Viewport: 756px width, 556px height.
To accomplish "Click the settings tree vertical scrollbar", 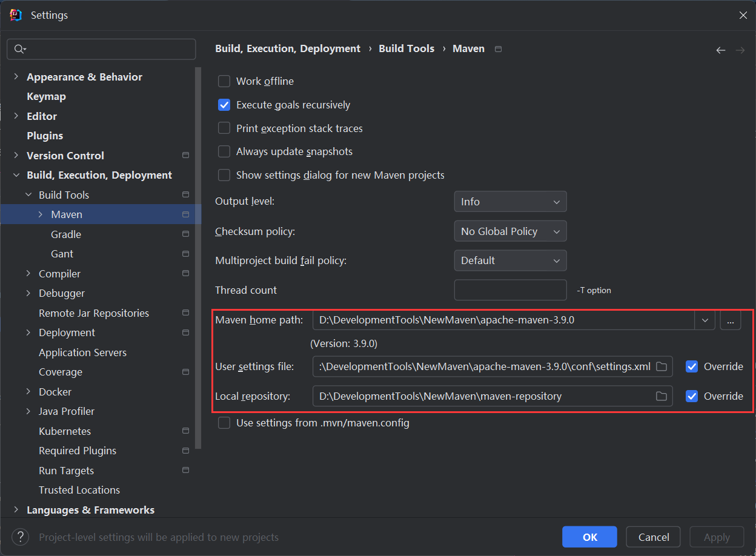I will click(198, 257).
